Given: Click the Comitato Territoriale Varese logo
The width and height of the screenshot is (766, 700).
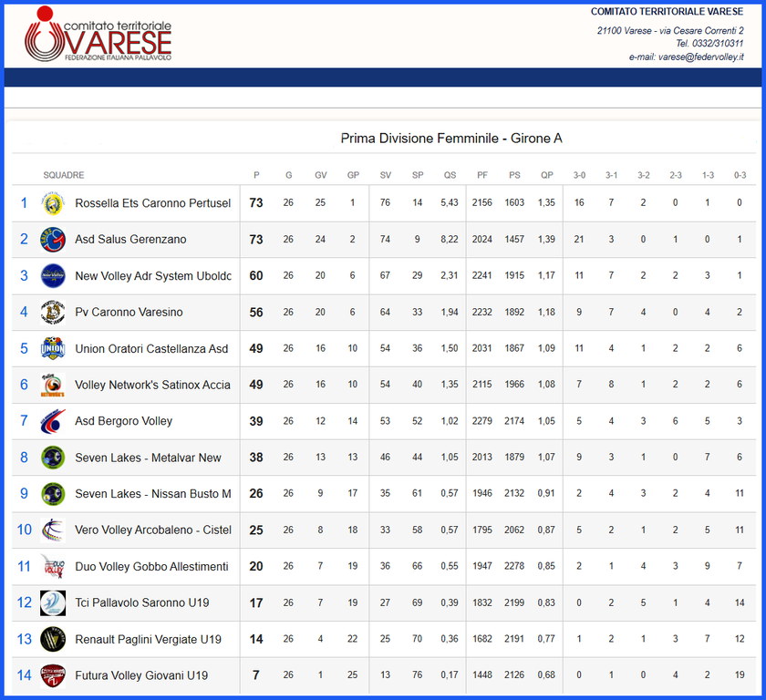Looking at the screenshot, I should (98, 34).
